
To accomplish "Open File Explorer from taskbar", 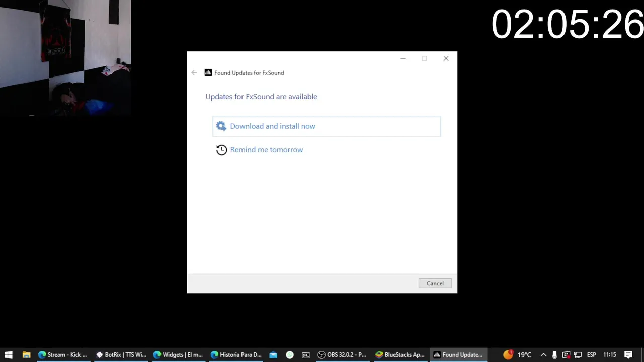I will (x=26, y=355).
